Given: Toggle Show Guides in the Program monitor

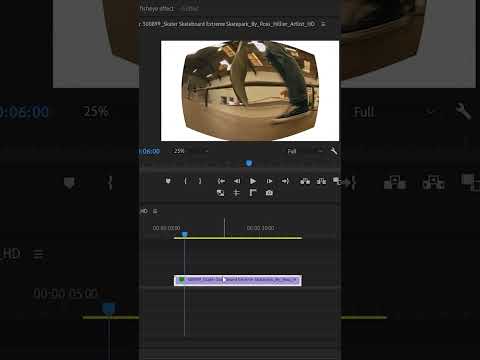Looking at the screenshot, I should (236, 193).
